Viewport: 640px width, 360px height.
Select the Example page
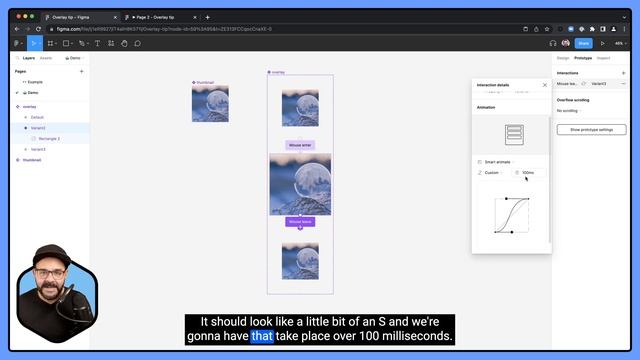(x=35, y=82)
